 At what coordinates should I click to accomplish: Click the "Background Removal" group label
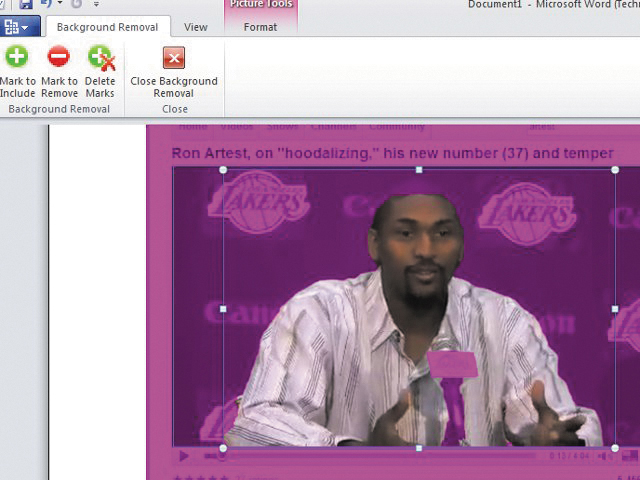click(x=59, y=109)
